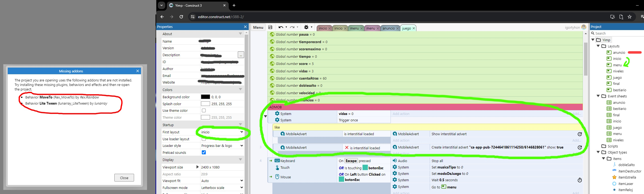Uncheck the Preload sounds checkbox
This screenshot has width=644, height=194.
pyautogui.click(x=204, y=152)
